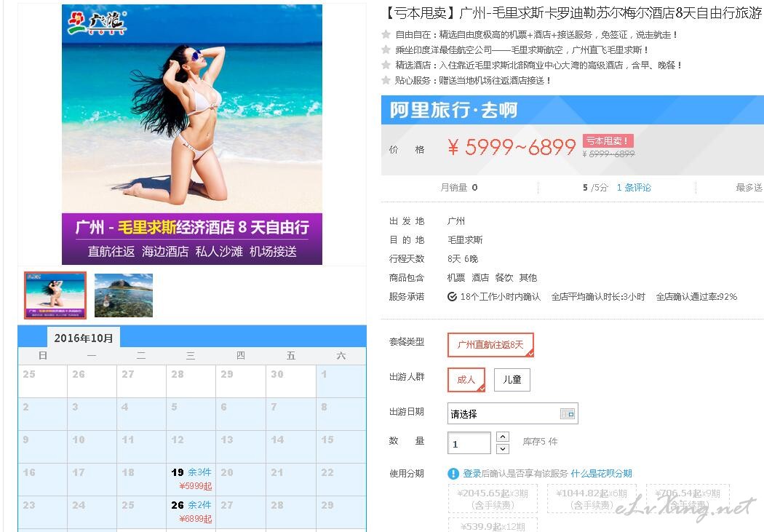
Task: Click the 2016年10月 calendar month tab
Action: (x=84, y=338)
